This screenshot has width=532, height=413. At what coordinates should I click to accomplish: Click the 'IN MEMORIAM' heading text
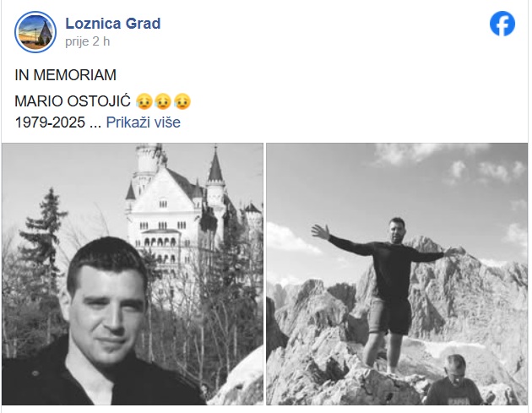pyautogui.click(x=66, y=75)
